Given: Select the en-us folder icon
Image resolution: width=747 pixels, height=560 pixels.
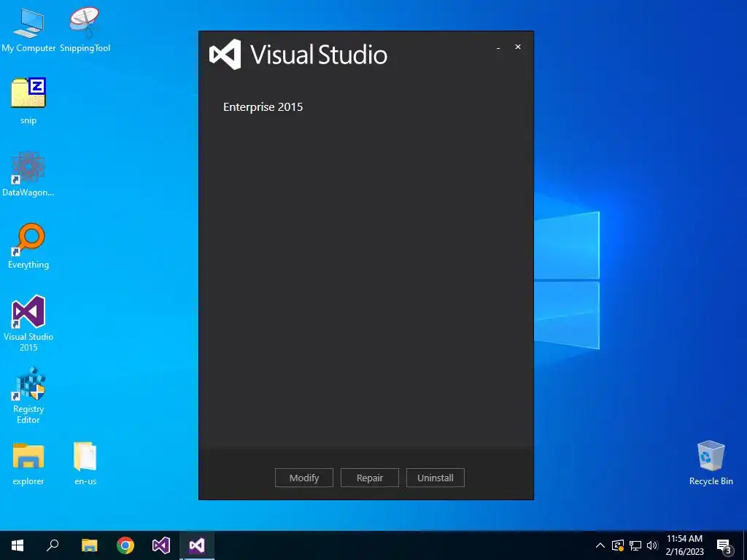Looking at the screenshot, I should click(85, 464).
